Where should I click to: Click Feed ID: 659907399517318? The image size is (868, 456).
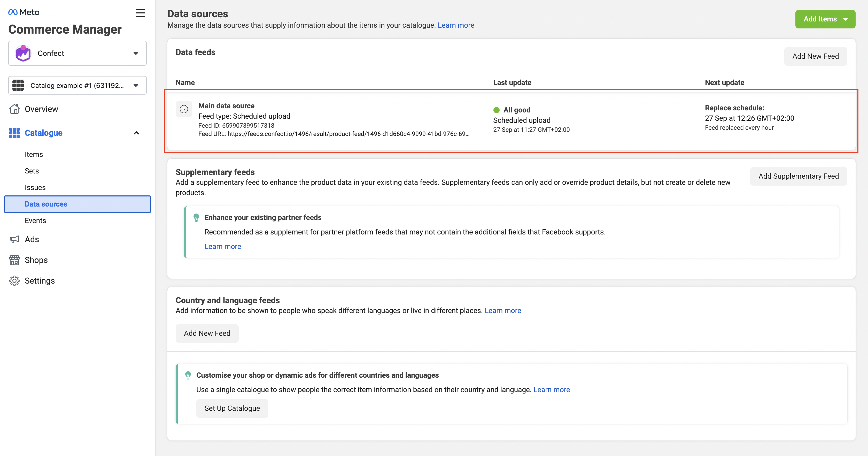(236, 125)
